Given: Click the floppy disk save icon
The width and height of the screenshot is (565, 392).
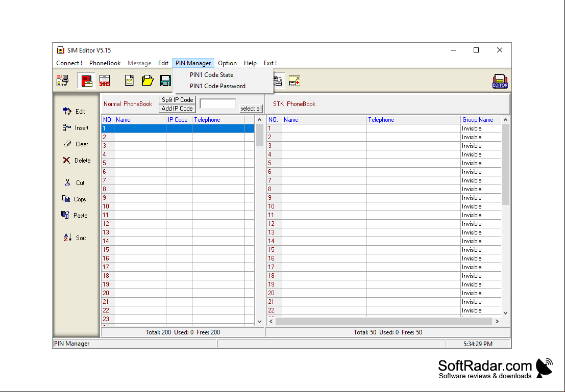Looking at the screenshot, I should pos(165,80).
